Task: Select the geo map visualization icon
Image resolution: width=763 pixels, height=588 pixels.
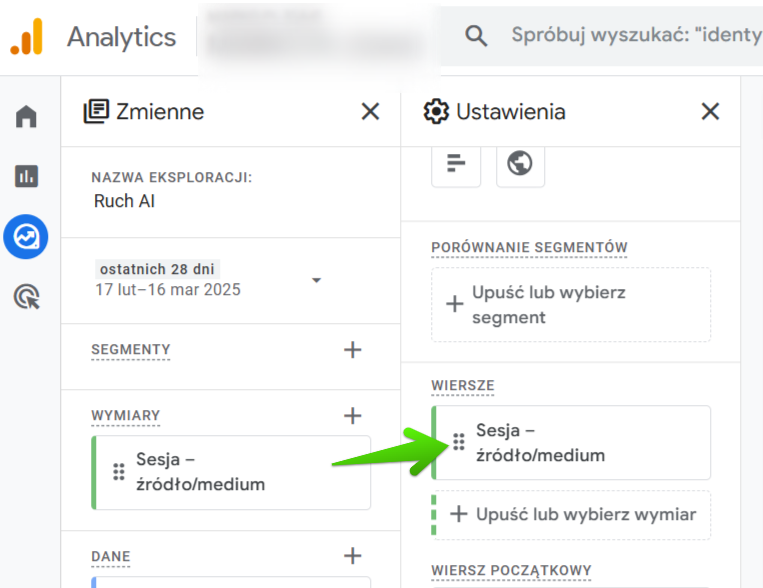Action: 520,163
